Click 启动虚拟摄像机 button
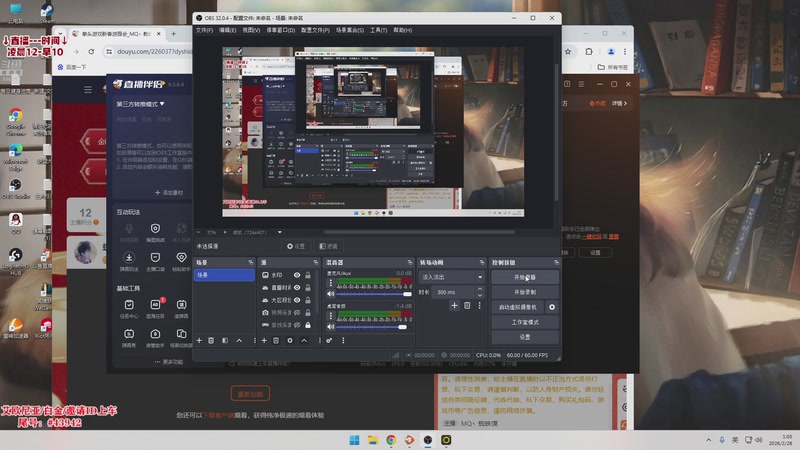 point(518,307)
